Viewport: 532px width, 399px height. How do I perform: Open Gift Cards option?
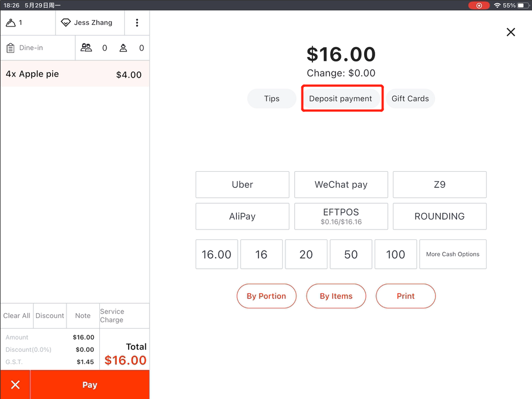coord(410,99)
